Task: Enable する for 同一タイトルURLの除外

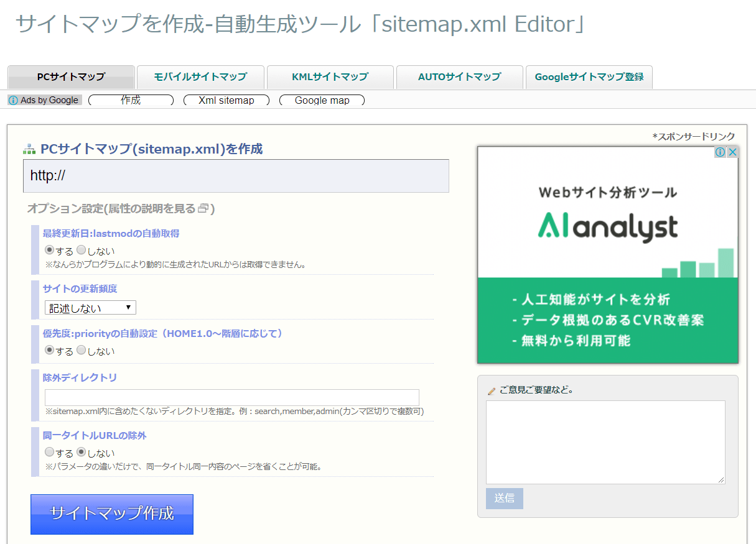Action: (49, 451)
